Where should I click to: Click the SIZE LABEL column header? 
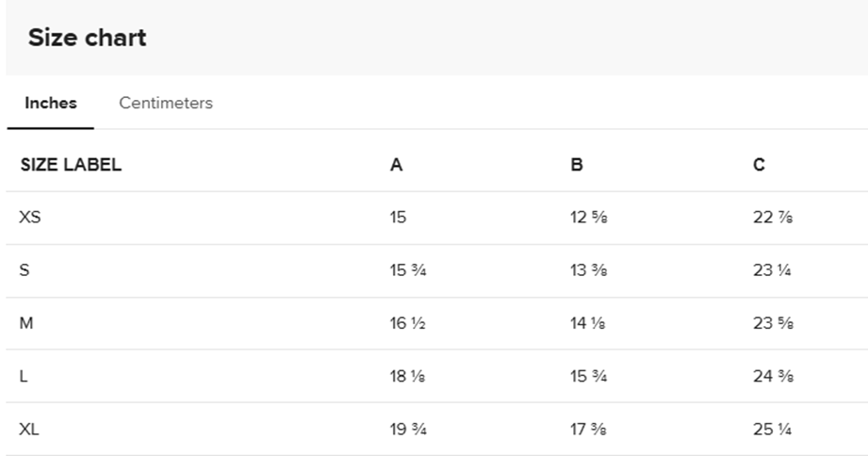coord(71,165)
